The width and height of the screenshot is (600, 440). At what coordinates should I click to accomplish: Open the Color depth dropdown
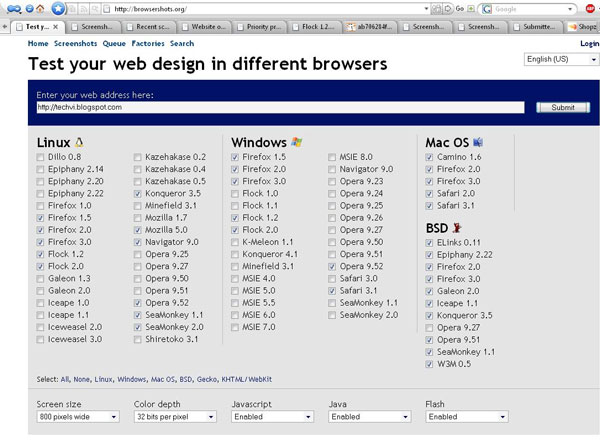click(x=175, y=417)
